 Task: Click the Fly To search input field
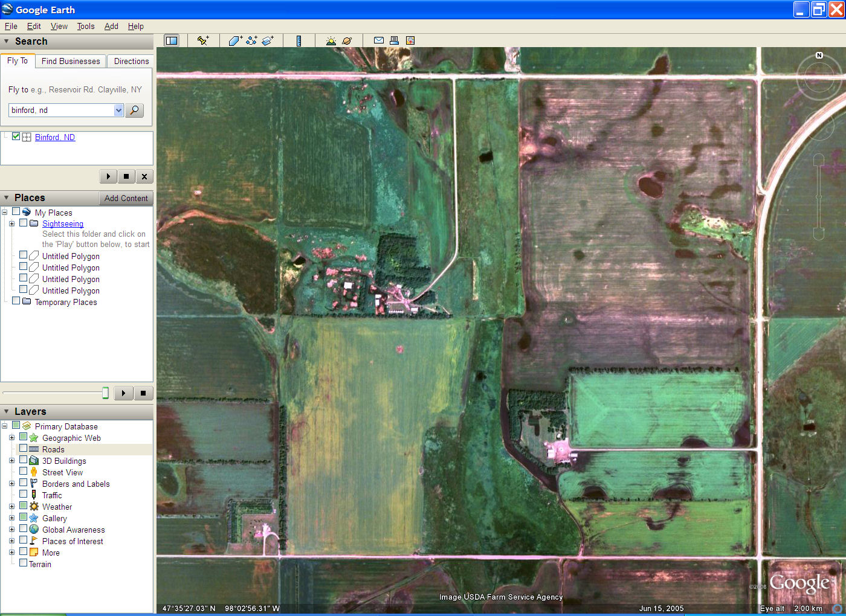coord(61,110)
